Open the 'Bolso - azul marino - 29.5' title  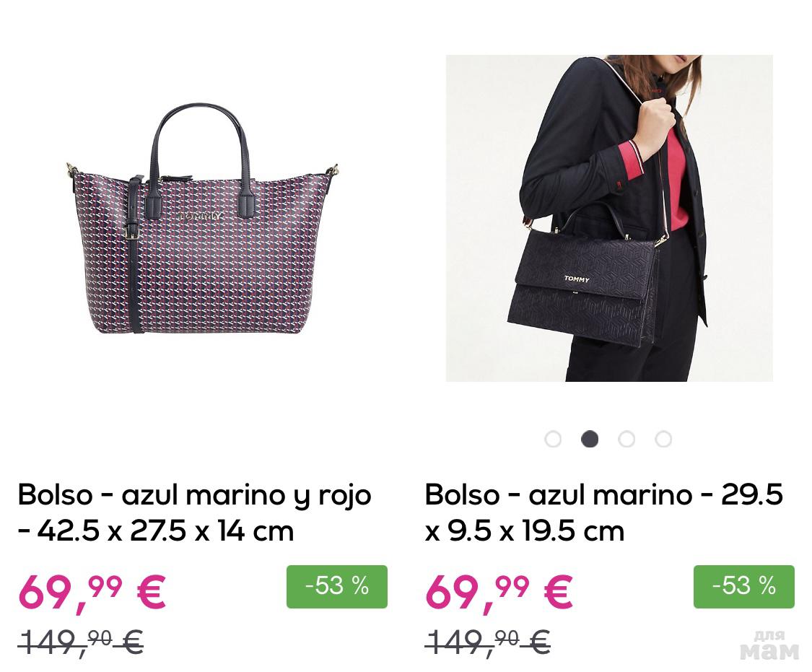604,512
